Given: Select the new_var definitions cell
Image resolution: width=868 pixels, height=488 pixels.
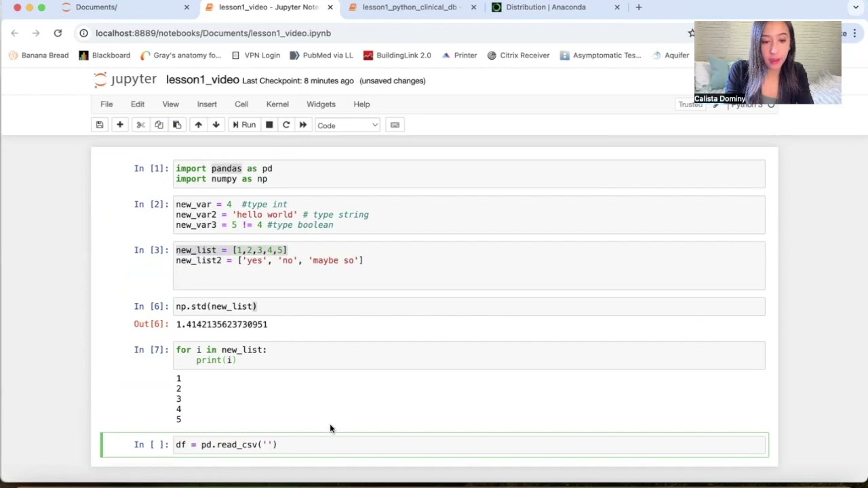Looking at the screenshot, I should 469,215.
